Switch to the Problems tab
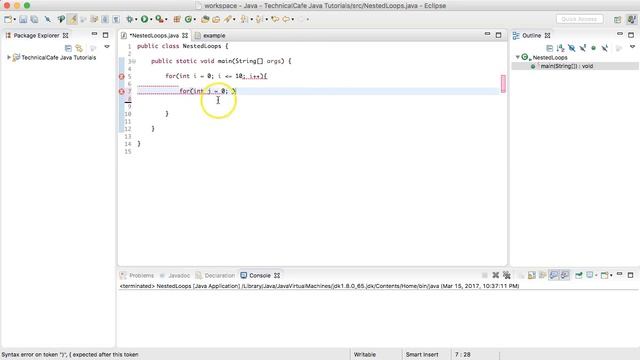This screenshot has width=640, height=360. click(x=137, y=276)
